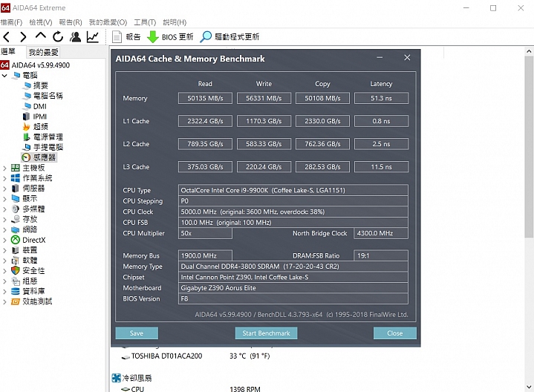The width and height of the screenshot is (534, 392).
Task: Click the 效能測試 benchmark icon
Action: 16,301
